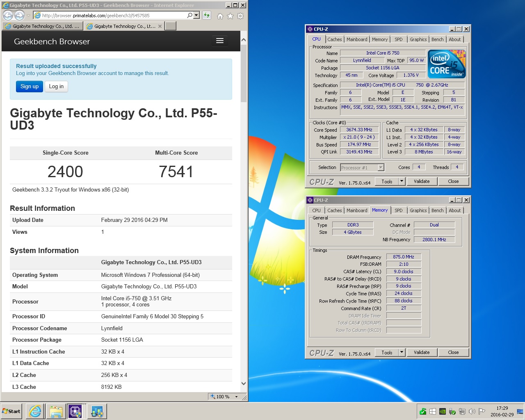Open the shielded network app on taskbar
The width and height of the screenshot is (525, 420).
[97, 411]
